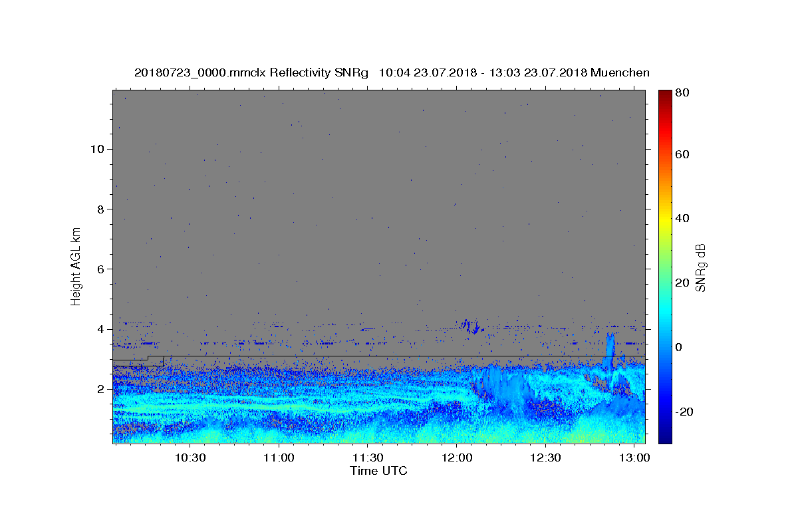This screenshot has height=532, width=798.
Task: Click the 12:30 time tick label
Action: (546, 458)
